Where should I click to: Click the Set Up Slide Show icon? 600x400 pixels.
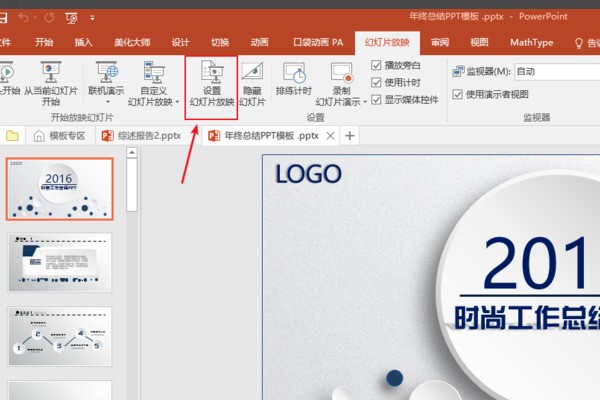(211, 83)
